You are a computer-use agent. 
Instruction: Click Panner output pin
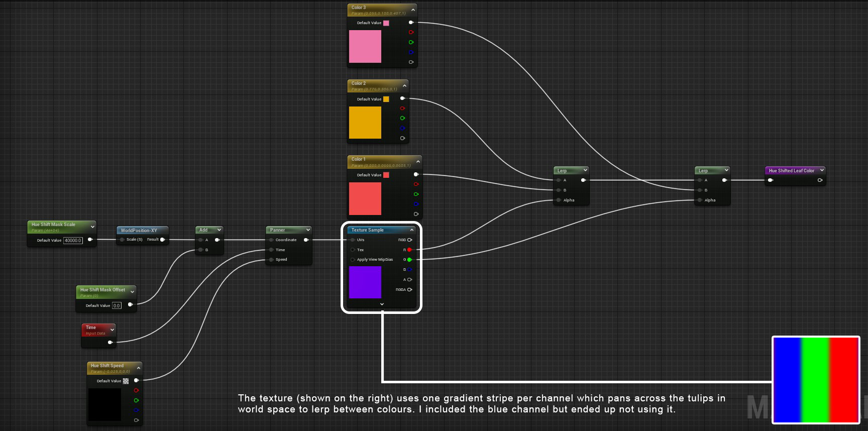pyautogui.click(x=306, y=240)
